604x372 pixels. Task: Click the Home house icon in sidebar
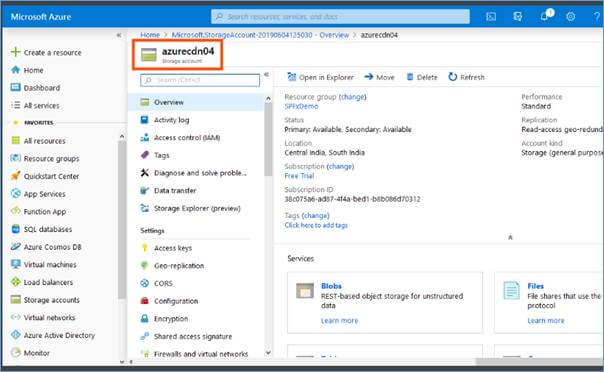[x=15, y=70]
